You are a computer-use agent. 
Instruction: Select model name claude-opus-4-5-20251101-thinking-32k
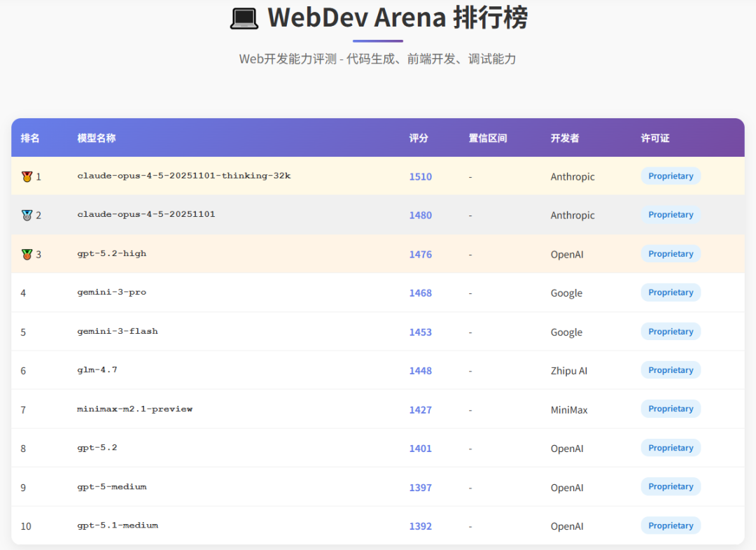(x=183, y=176)
